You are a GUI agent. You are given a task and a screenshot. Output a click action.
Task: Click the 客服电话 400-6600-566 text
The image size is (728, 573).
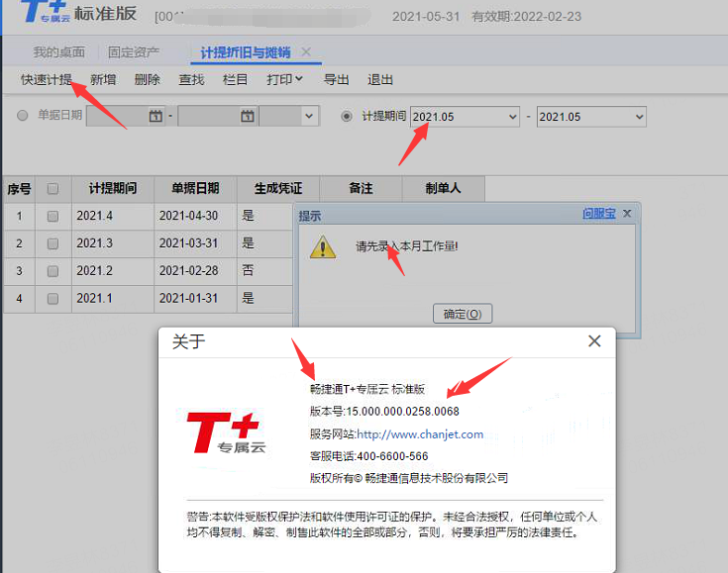click(x=369, y=456)
